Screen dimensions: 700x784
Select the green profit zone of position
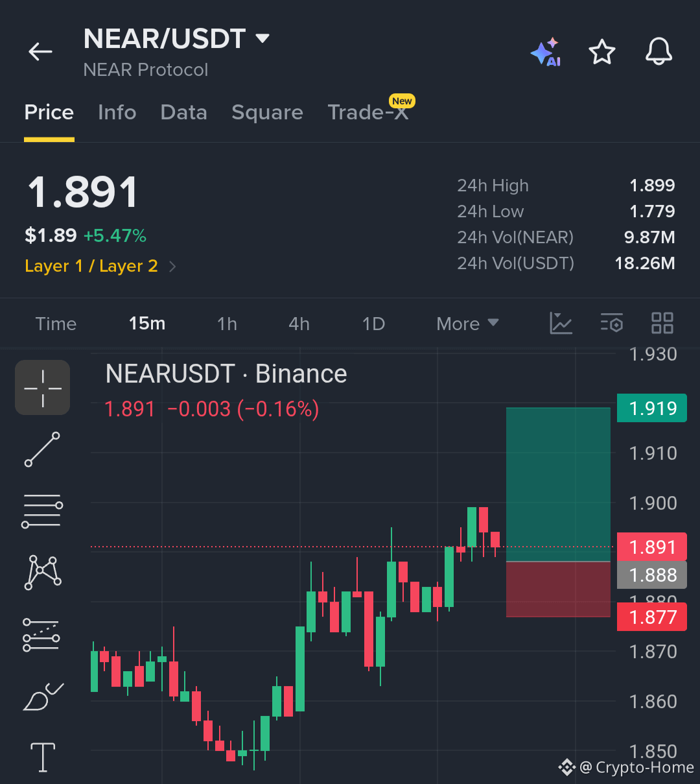(558, 484)
